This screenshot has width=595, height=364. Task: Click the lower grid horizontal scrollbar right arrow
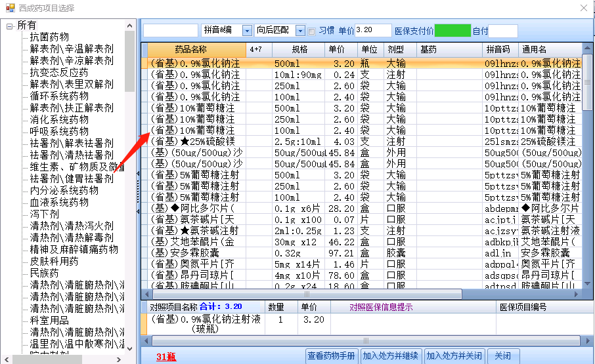click(587, 341)
